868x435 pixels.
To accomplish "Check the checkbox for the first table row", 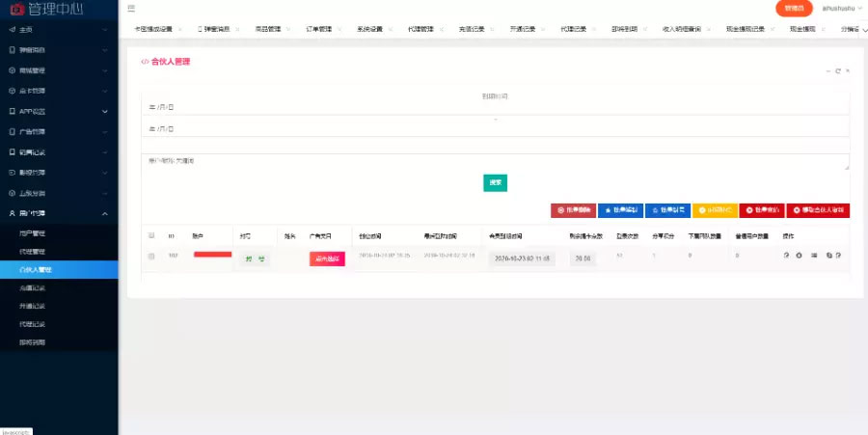I will [x=150, y=256].
